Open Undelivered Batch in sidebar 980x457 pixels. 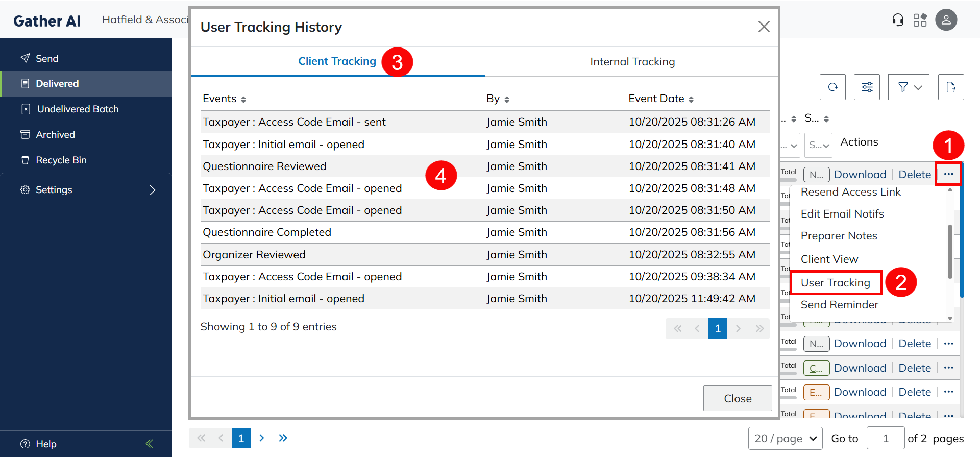pos(78,109)
